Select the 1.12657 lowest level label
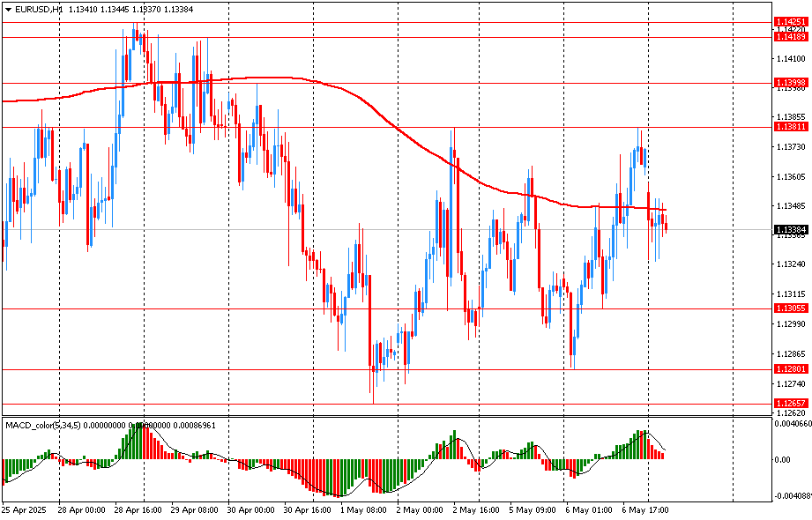Image resolution: width=812 pixels, height=520 pixels. click(790, 403)
